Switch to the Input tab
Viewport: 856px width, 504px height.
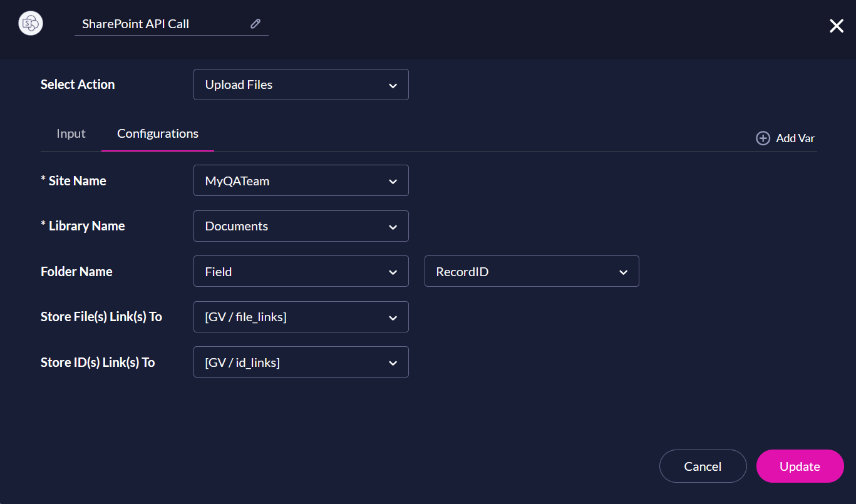click(70, 133)
